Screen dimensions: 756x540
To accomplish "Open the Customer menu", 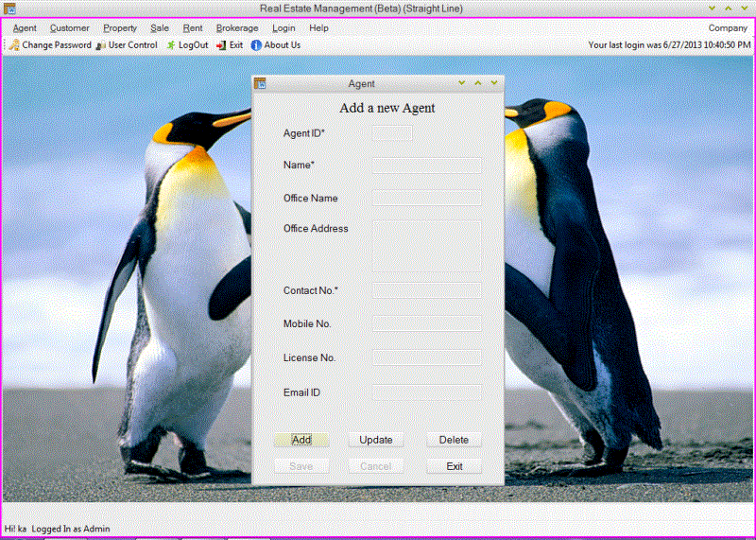I will (x=69, y=28).
